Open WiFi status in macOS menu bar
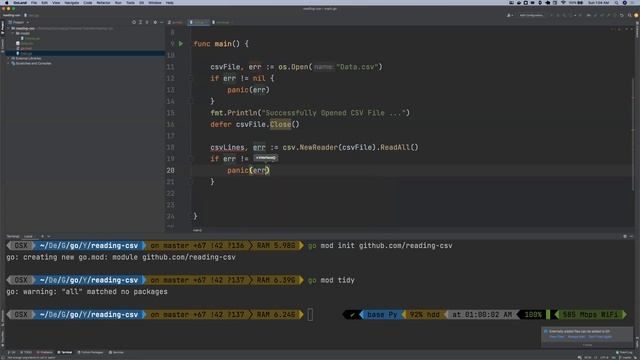 563,3
